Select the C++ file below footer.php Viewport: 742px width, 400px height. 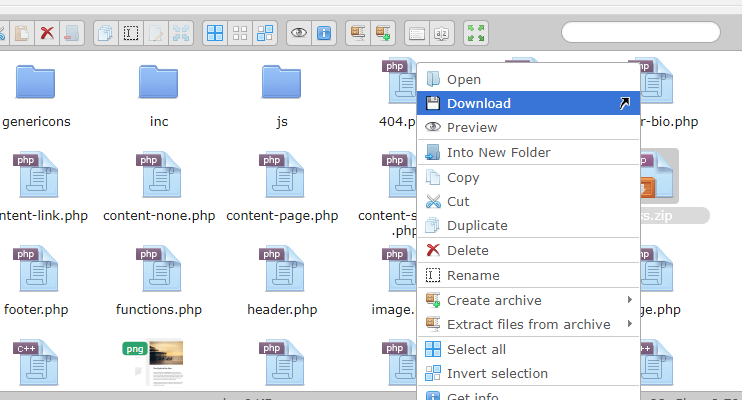(36, 362)
